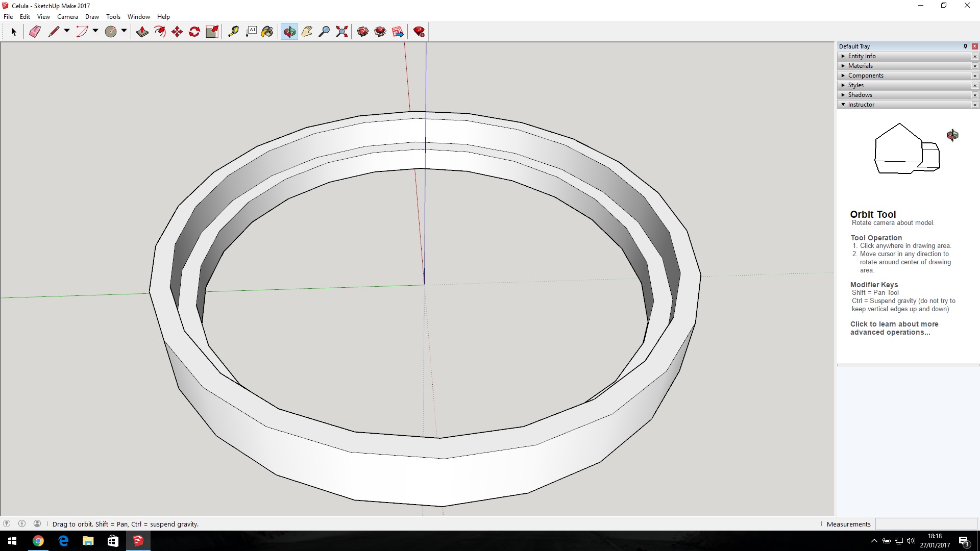Viewport: 980px width, 551px height.
Task: Open the Windows Start menu
Action: click(12, 541)
